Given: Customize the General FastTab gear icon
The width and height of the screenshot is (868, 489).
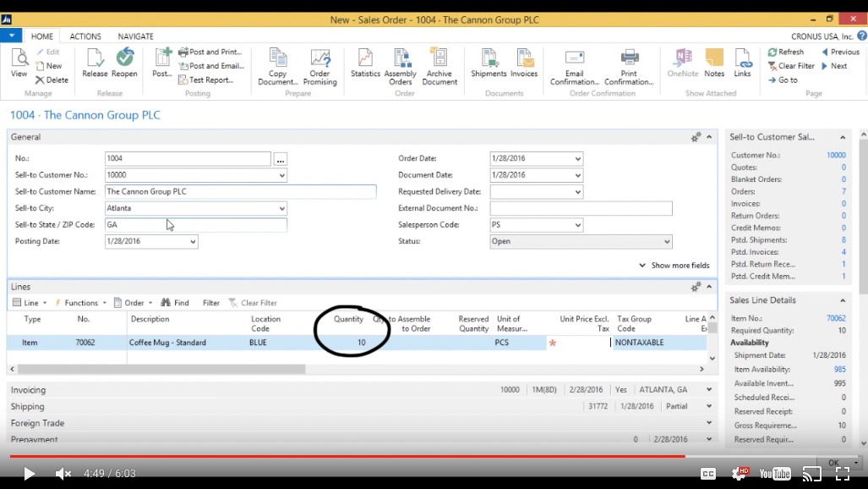Looking at the screenshot, I should click(696, 137).
